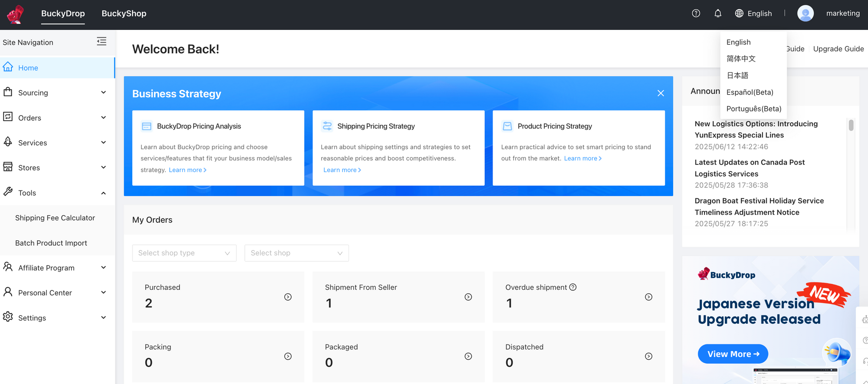This screenshot has width=868, height=384.
Task: Select English in language menu
Action: pos(753,42)
